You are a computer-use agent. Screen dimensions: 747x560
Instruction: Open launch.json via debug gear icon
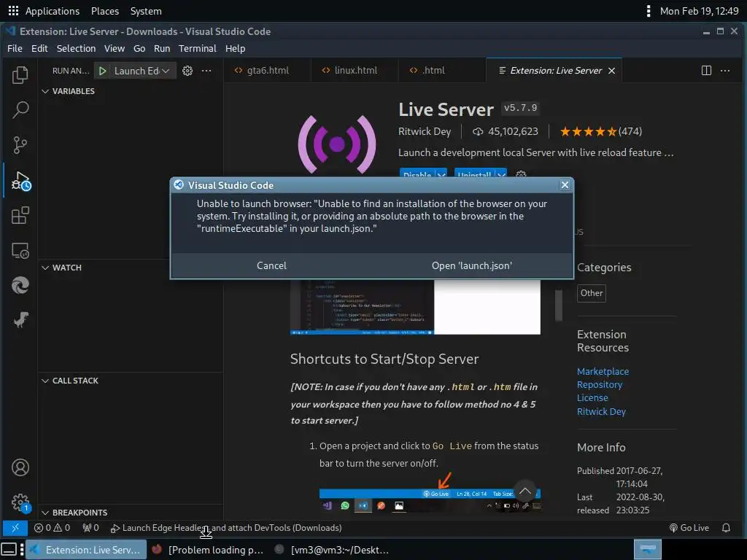coord(187,71)
